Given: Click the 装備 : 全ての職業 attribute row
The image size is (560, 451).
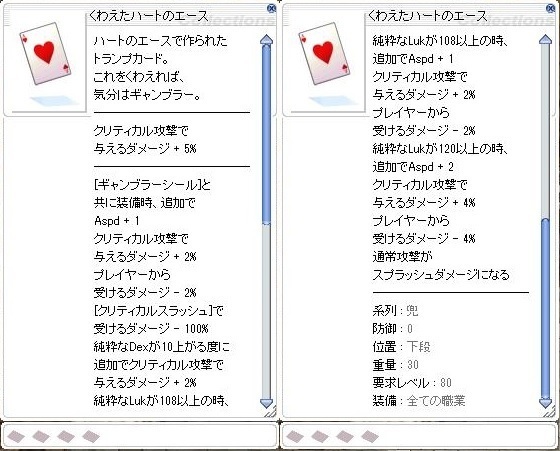Looking at the screenshot, I should click(419, 401).
